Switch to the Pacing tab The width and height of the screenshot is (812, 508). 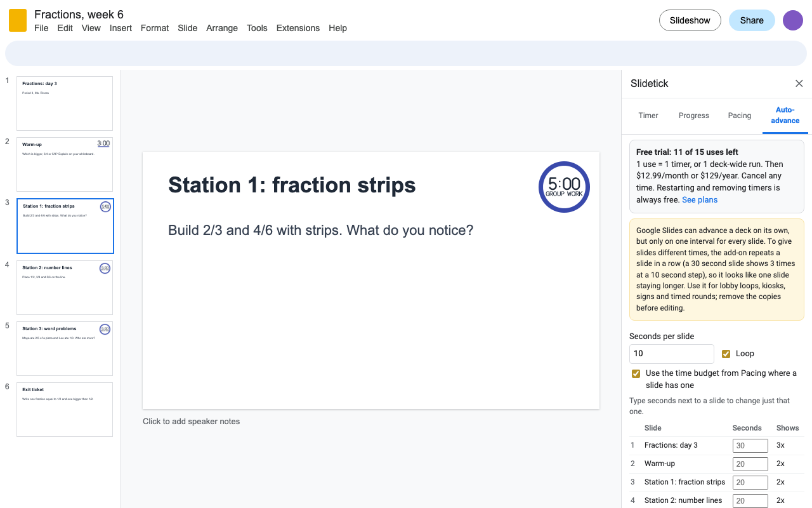click(x=740, y=116)
